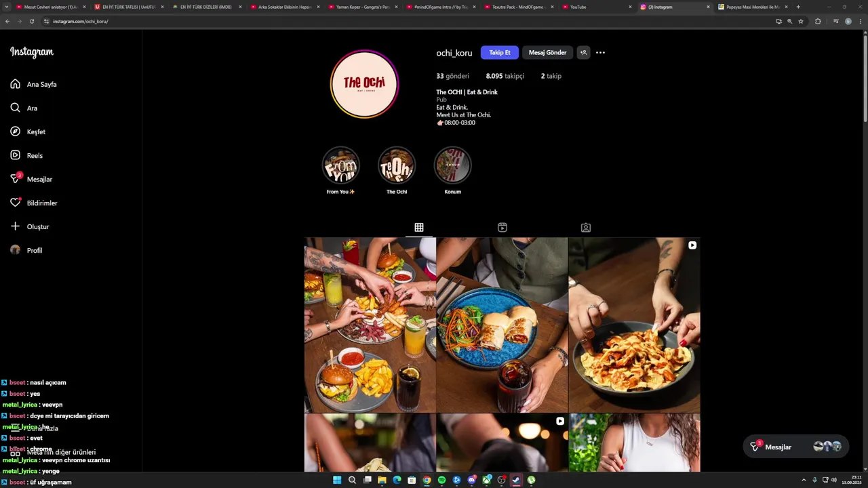Open Bildirimler heart icon
The width and height of the screenshot is (868, 488).
point(15,203)
